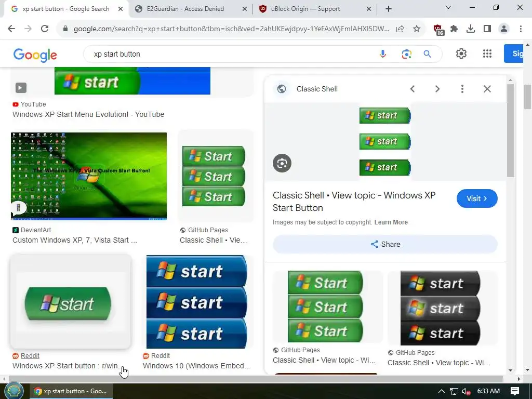
Task: Open the preview image of start buttons
Action: coord(385,141)
